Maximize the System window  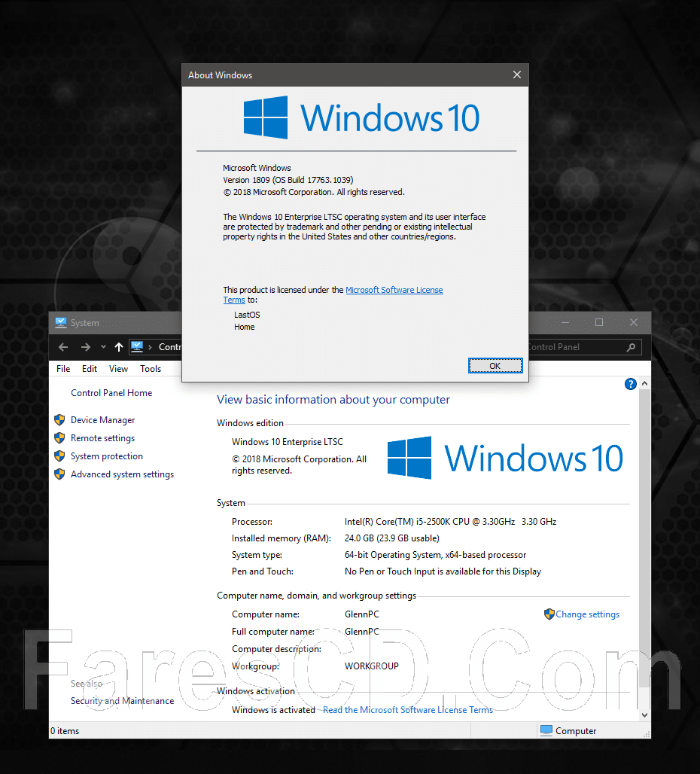pyautogui.click(x=599, y=322)
